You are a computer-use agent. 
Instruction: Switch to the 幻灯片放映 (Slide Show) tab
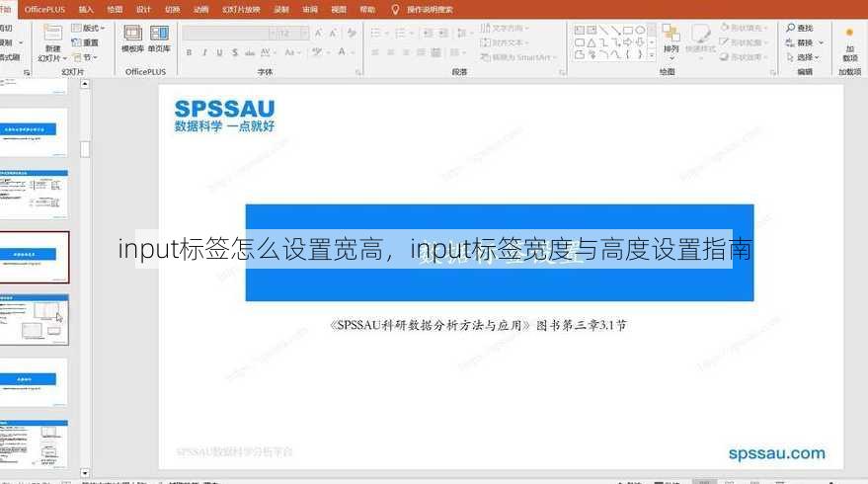tap(241, 10)
